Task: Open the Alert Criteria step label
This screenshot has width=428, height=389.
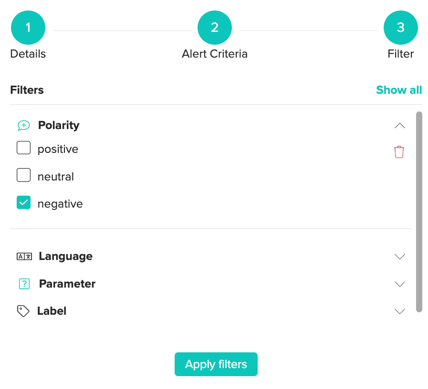Action: point(215,54)
